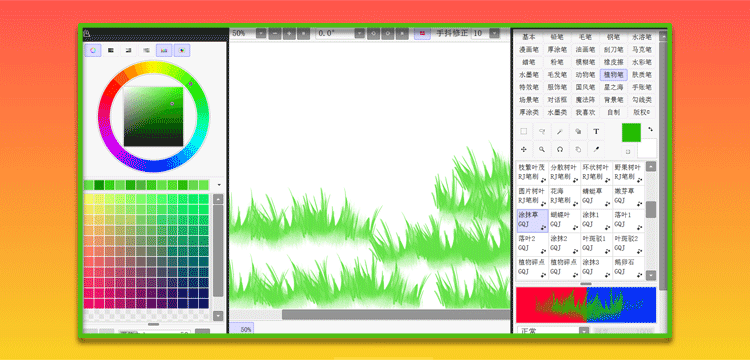Click the hue ring of color wheel
The height and width of the screenshot is (360, 750).
[154, 116]
